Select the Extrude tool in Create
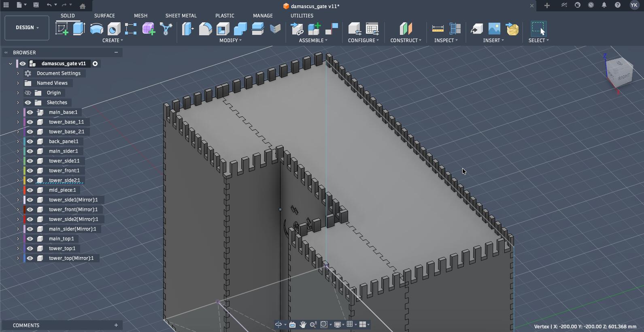The width and height of the screenshot is (644, 332). click(79, 29)
